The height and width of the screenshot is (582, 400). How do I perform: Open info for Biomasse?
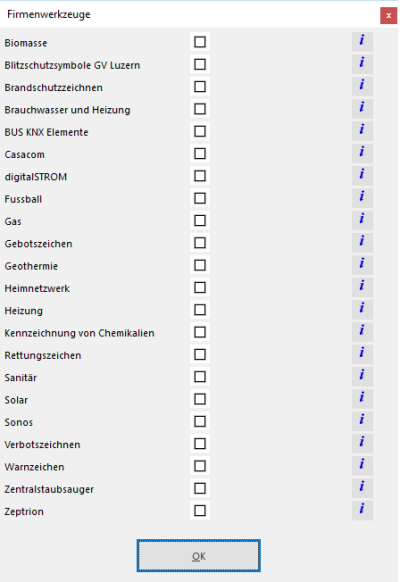(x=362, y=42)
